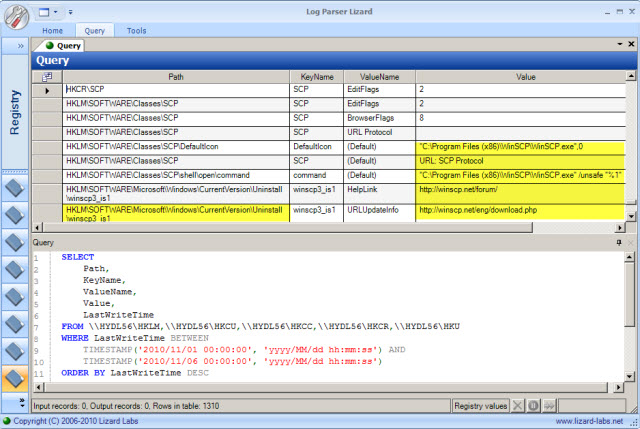The height and width of the screenshot is (429, 640).
Task: Open the www.lizard-labs.net link
Action: point(589,421)
